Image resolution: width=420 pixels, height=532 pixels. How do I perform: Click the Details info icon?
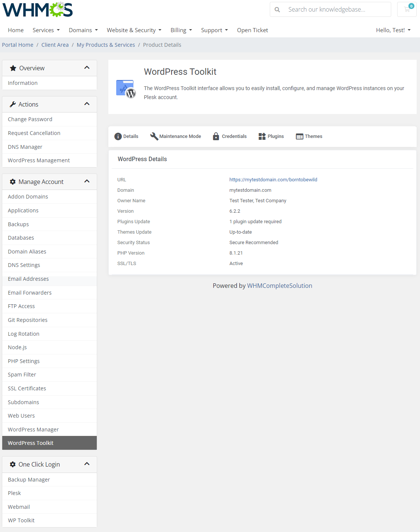[118, 136]
